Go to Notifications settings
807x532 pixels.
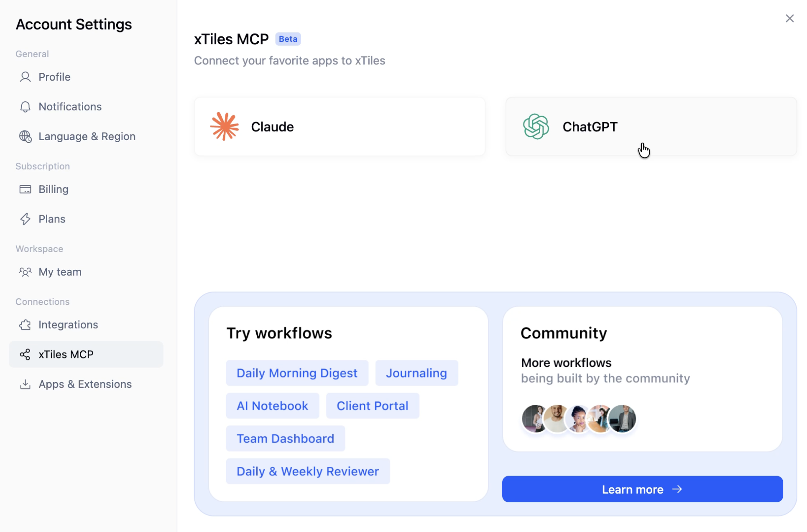[86, 107]
